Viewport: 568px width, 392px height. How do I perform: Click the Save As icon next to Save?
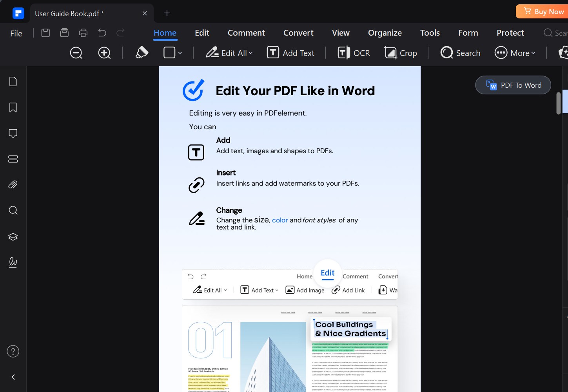(64, 33)
